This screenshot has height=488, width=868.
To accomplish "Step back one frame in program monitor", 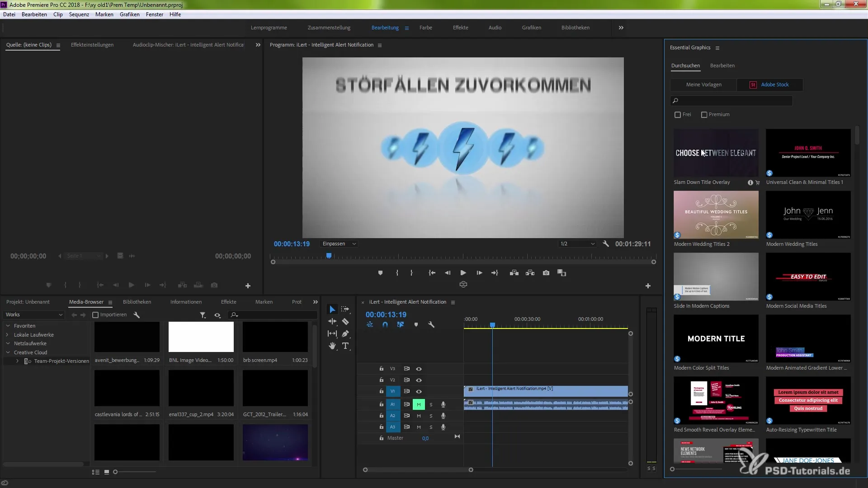I will click(x=448, y=273).
